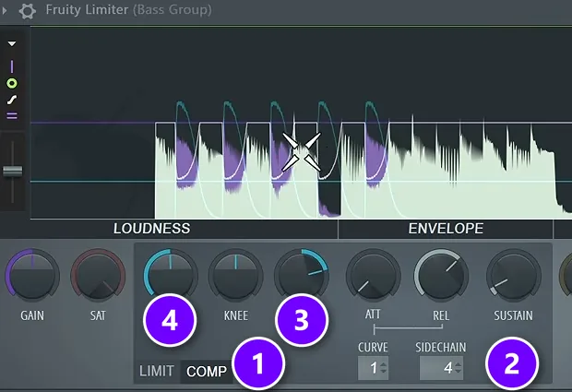572x392 pixels.
Task: Open the display options dropdown triangle
Action: [12, 43]
